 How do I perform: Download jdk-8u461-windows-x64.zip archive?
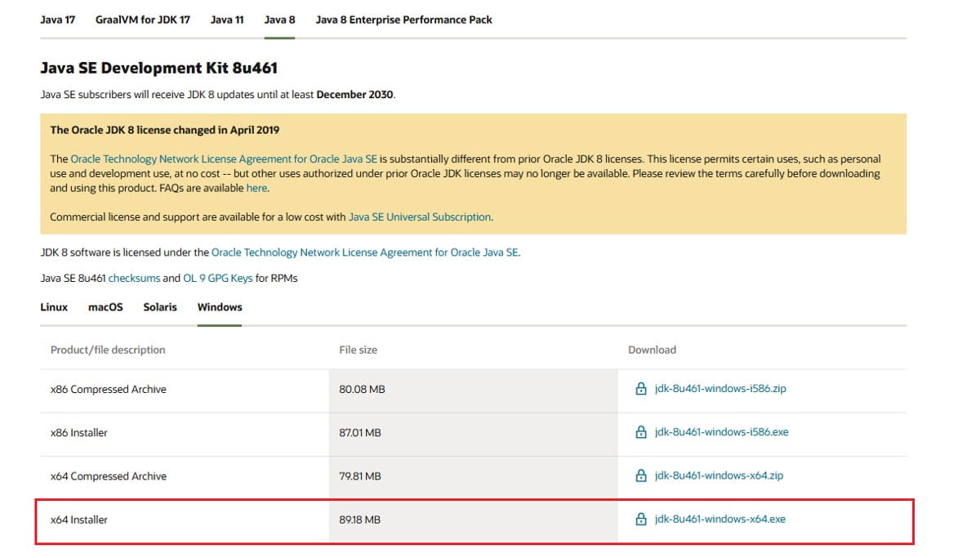click(x=719, y=475)
